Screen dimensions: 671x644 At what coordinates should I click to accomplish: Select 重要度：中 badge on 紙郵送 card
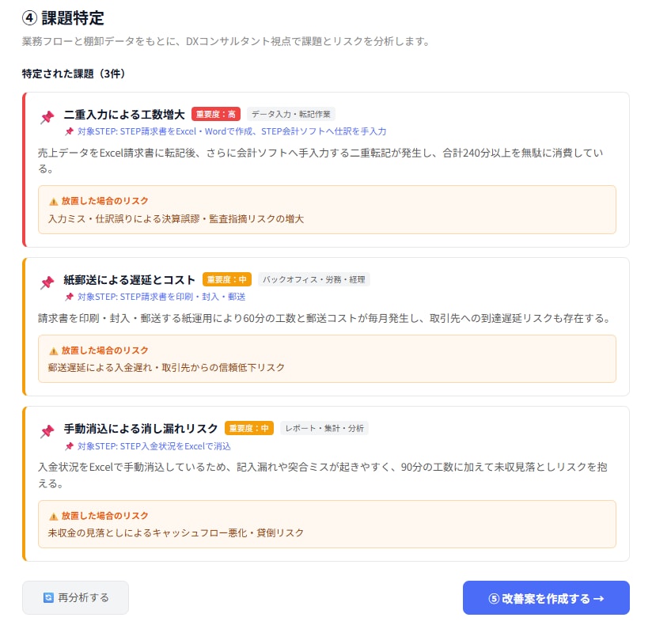(x=227, y=279)
